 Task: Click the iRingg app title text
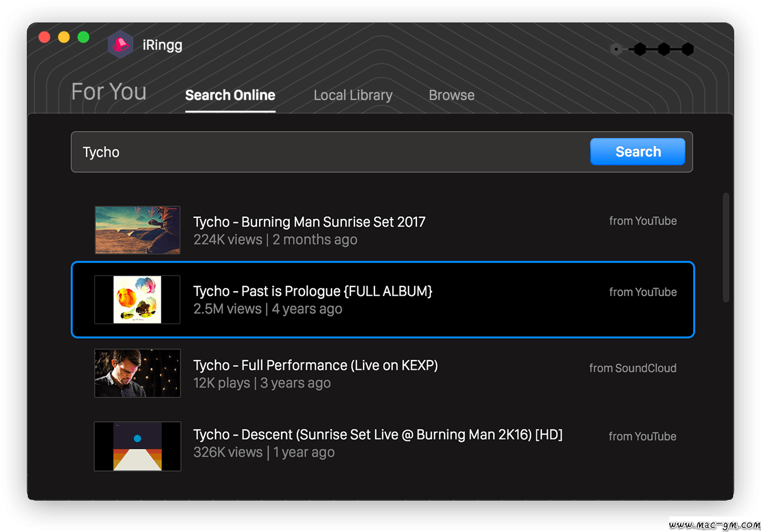162,45
